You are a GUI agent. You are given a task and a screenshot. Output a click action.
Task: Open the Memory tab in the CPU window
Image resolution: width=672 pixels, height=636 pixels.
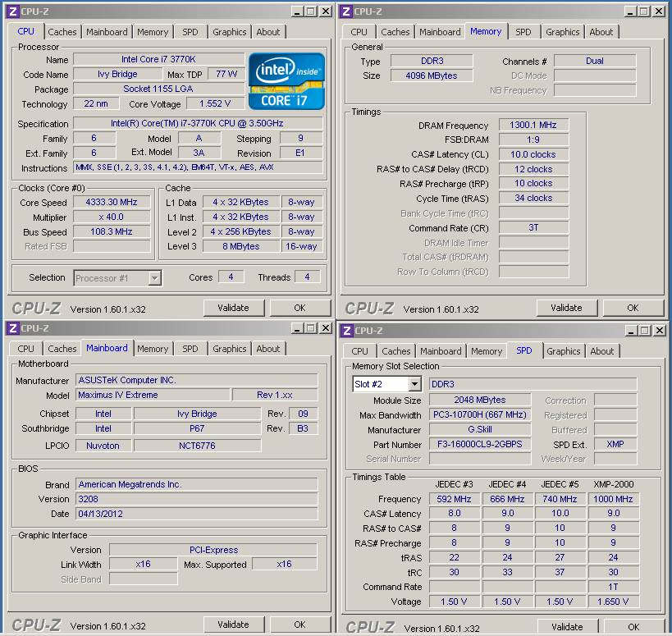[x=153, y=32]
